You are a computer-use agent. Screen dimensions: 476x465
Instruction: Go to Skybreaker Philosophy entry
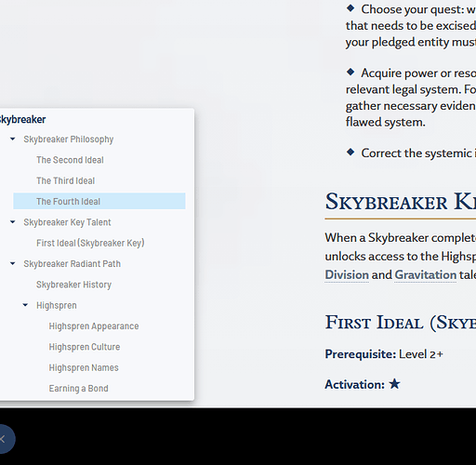[x=69, y=139]
